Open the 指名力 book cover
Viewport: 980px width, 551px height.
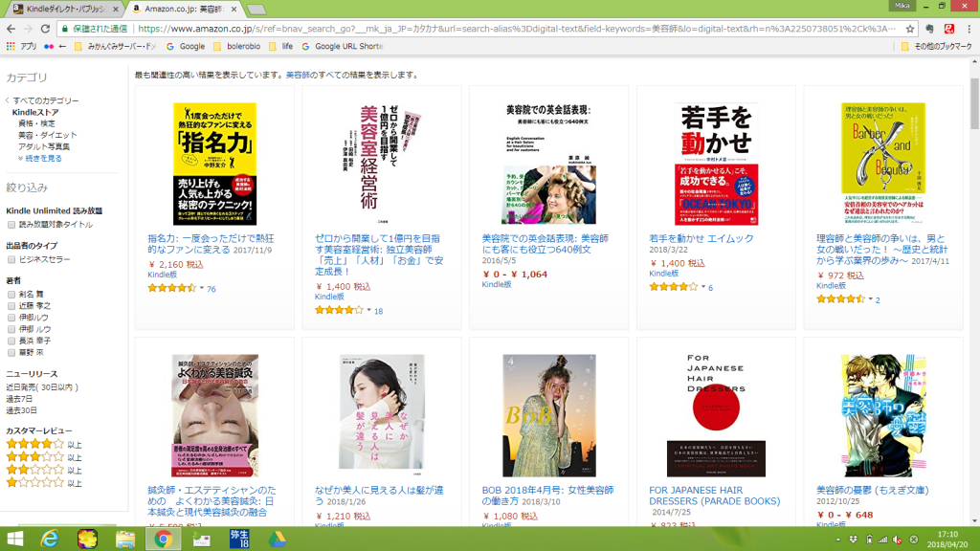coord(214,164)
